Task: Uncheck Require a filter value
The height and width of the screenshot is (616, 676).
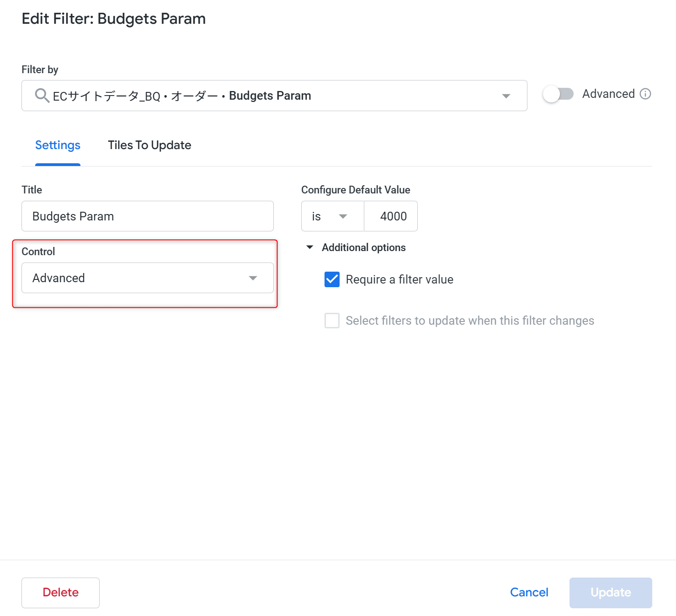Action: point(332,279)
